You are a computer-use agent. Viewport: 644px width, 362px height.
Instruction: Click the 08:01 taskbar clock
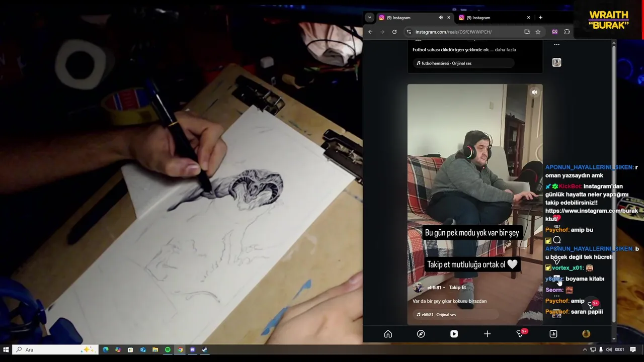619,349
